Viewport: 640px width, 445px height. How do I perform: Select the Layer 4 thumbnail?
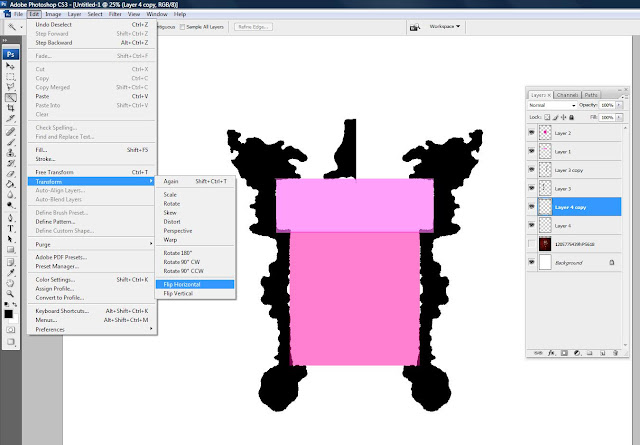545,225
